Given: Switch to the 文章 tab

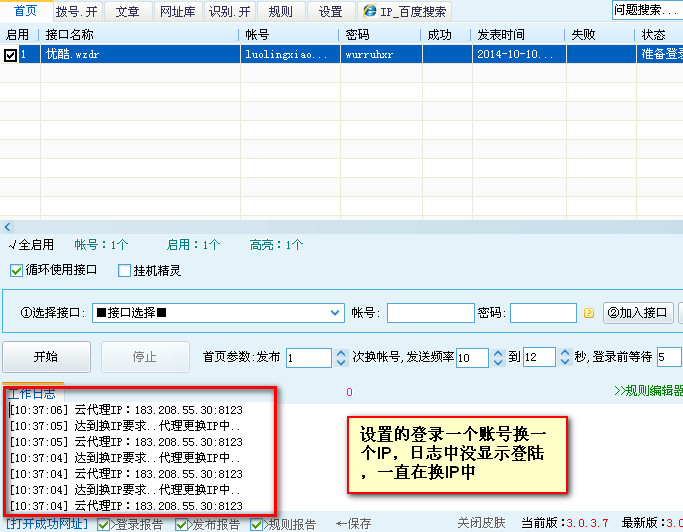Looking at the screenshot, I should click(127, 12).
